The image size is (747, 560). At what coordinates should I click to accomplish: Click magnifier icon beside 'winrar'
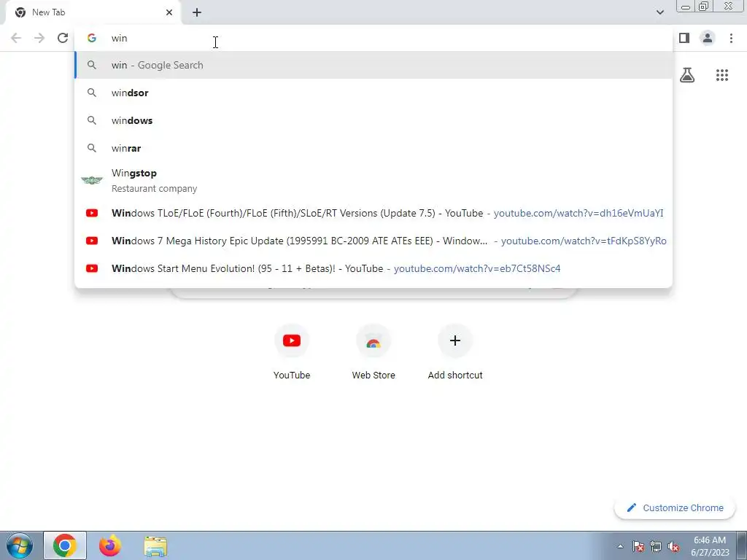[x=92, y=148]
